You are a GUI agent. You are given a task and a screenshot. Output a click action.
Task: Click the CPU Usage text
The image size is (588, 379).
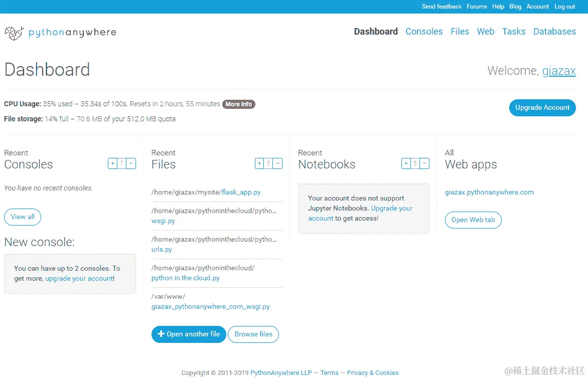click(112, 104)
